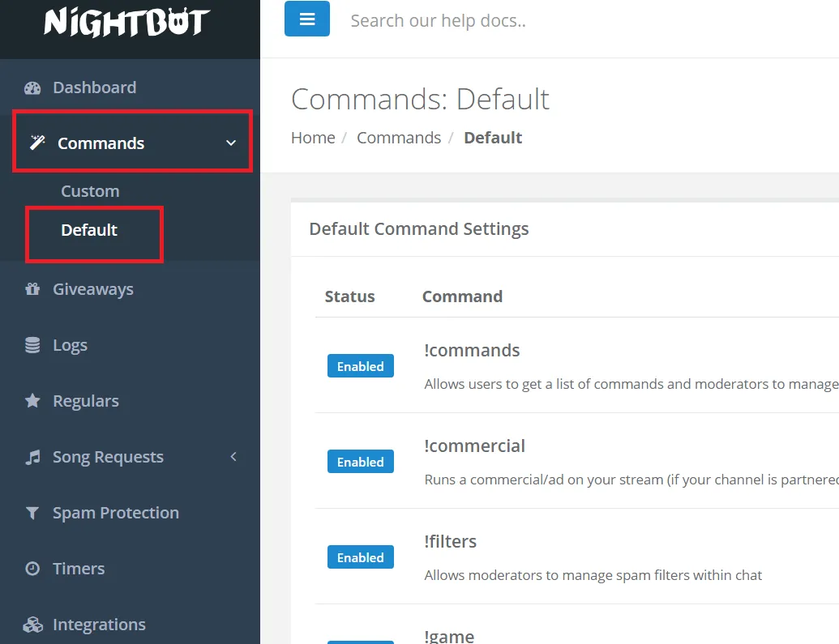The width and height of the screenshot is (839, 644).
Task: Click the Integrations cubes icon
Action: click(32, 625)
